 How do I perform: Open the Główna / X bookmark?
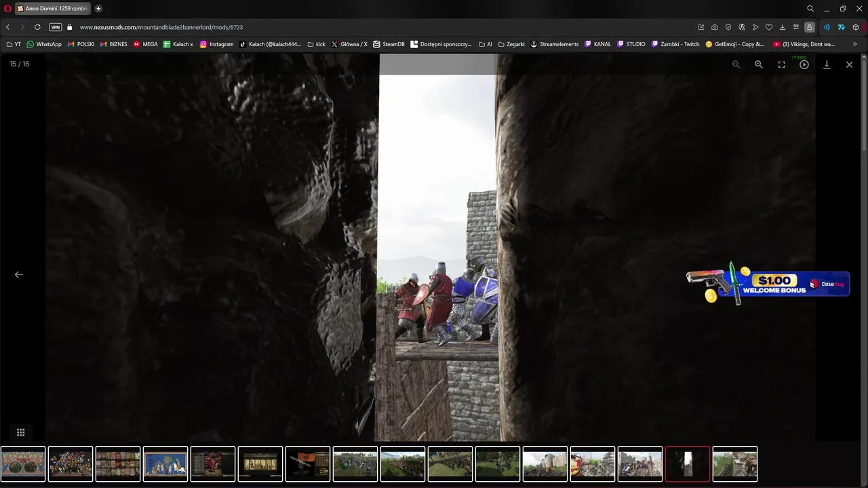click(x=349, y=44)
